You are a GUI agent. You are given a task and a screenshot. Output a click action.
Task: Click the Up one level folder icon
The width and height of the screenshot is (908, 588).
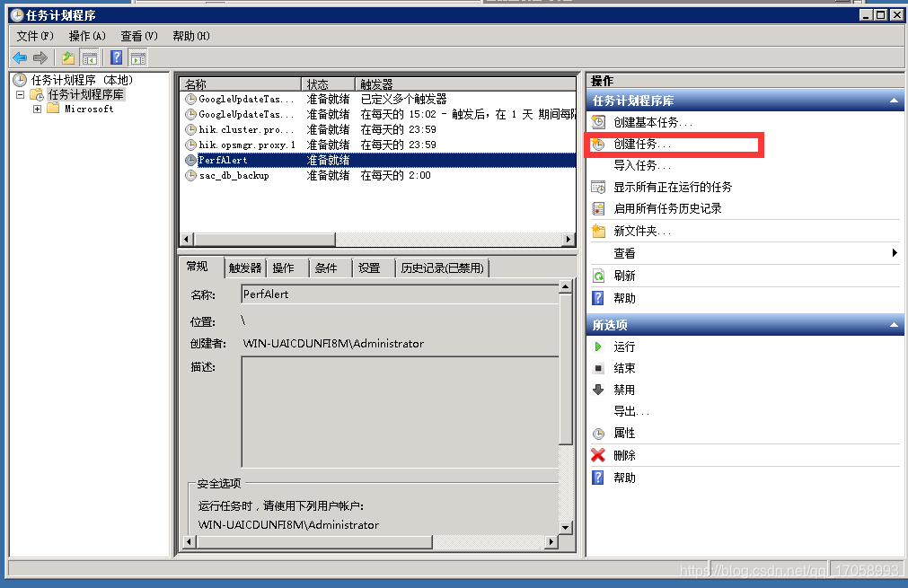68,57
